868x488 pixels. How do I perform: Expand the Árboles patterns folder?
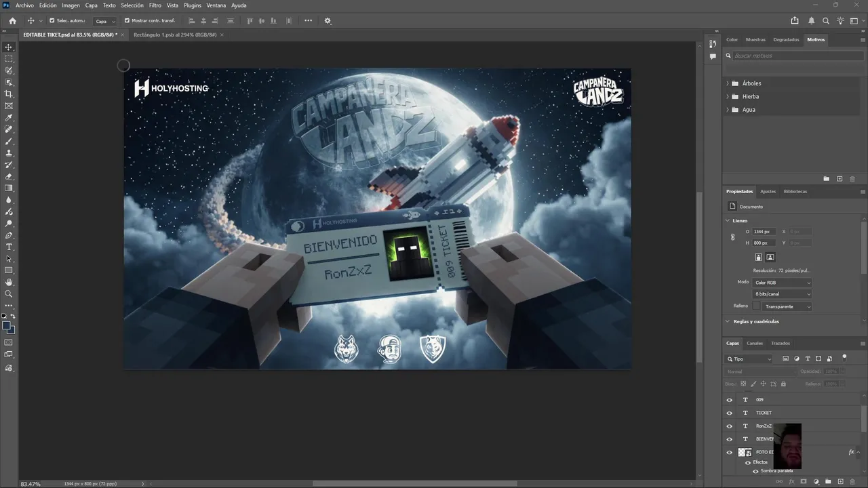point(728,83)
